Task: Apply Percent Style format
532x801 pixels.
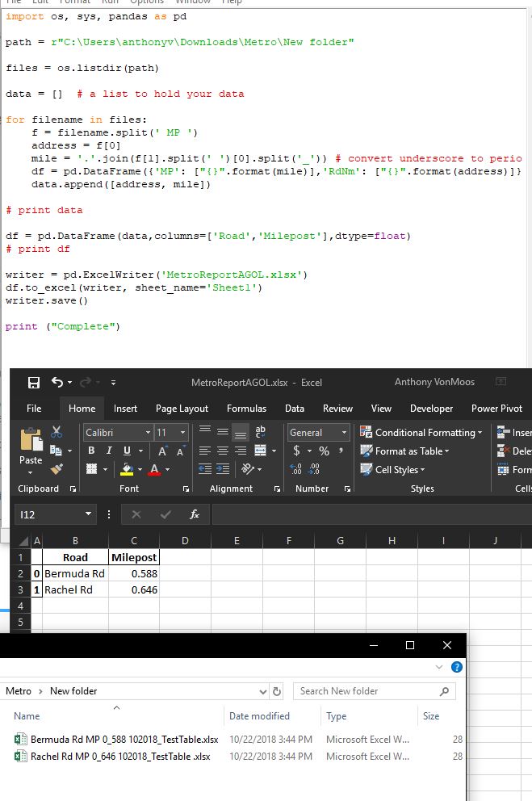Action: (x=324, y=451)
